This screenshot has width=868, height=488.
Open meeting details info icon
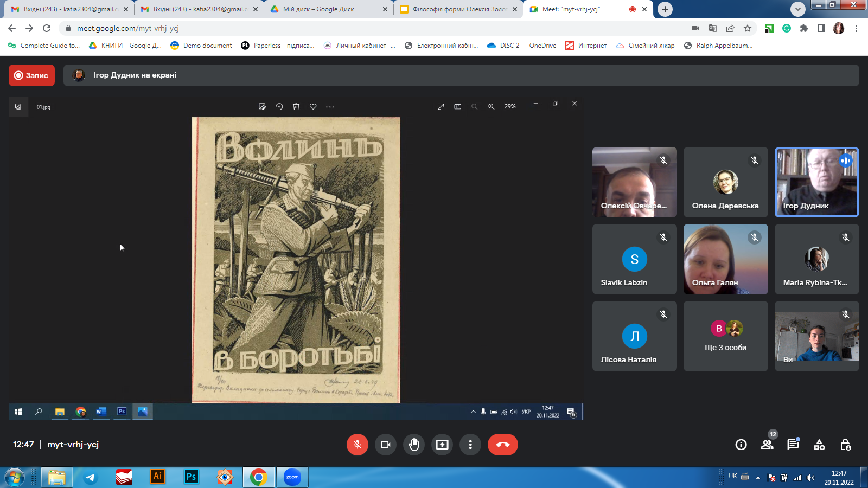[x=741, y=445]
